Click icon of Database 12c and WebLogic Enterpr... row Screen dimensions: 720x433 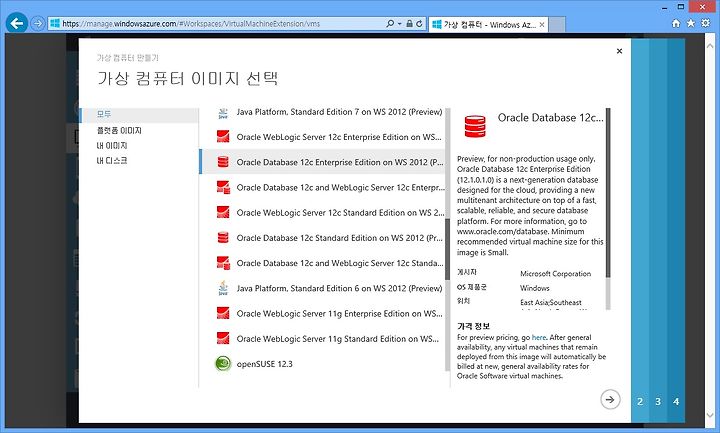(x=223, y=187)
